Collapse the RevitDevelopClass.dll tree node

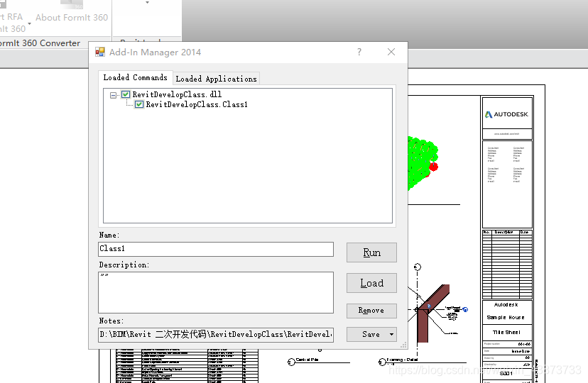click(113, 95)
